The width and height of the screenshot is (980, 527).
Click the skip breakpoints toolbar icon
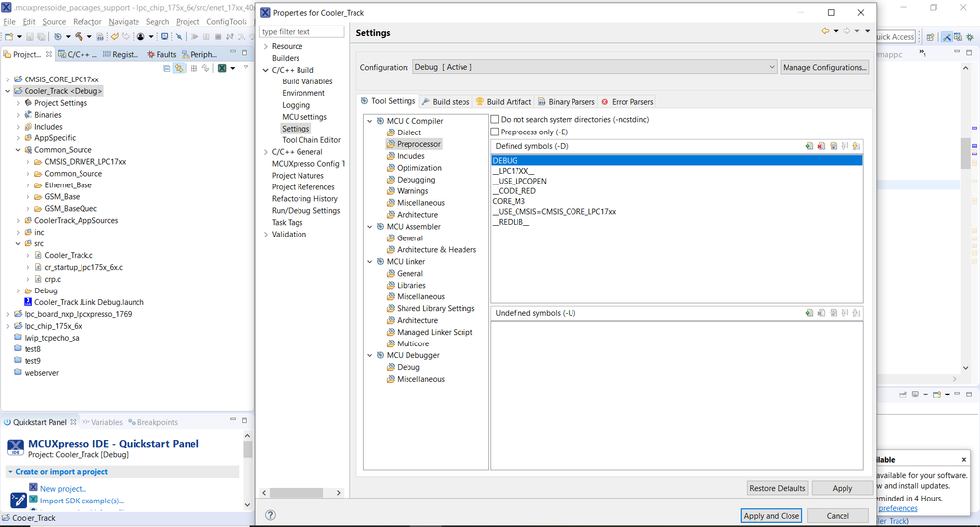click(179, 37)
